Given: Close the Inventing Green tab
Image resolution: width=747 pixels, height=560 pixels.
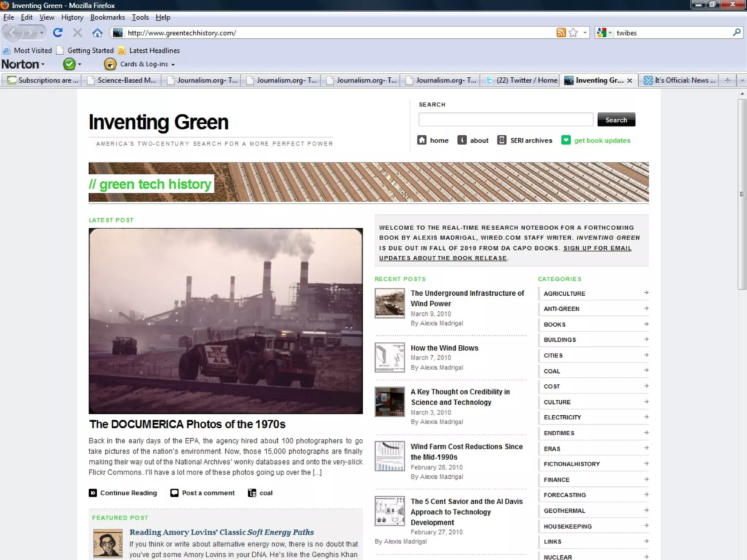Looking at the screenshot, I should pyautogui.click(x=630, y=81).
